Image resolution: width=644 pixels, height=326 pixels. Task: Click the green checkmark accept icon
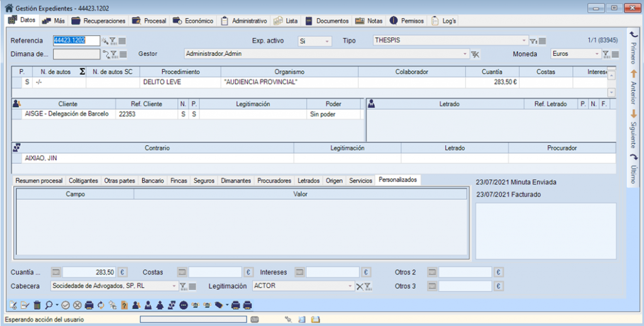click(x=65, y=306)
